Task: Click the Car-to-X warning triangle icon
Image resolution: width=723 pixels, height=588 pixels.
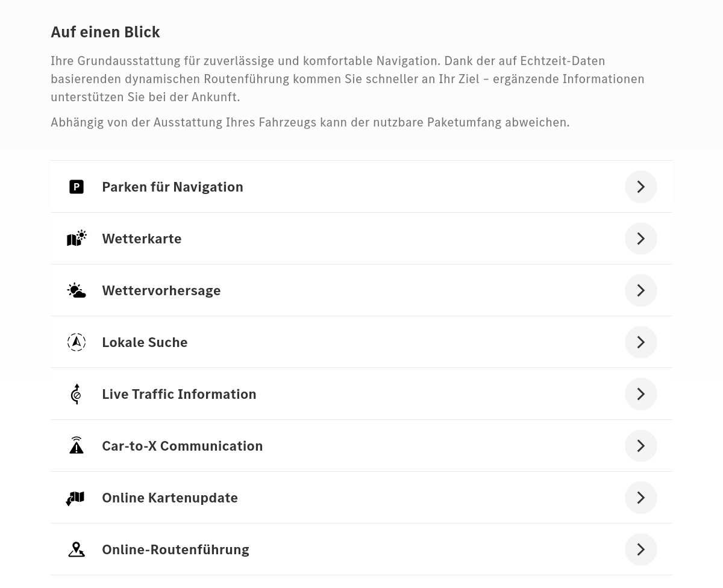Action: pos(77,446)
